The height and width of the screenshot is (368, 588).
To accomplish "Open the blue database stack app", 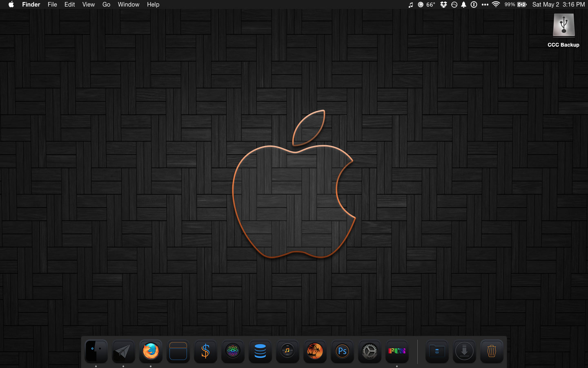I will [260, 351].
